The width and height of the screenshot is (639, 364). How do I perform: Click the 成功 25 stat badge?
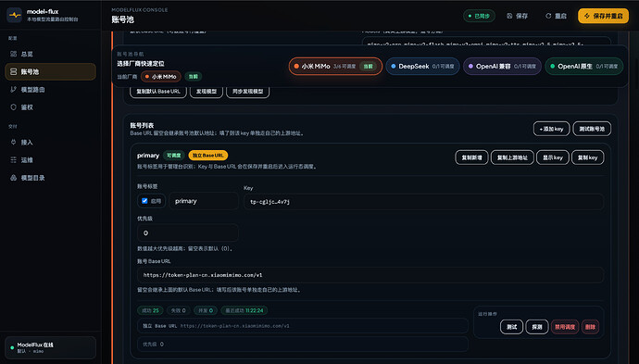tap(150, 310)
